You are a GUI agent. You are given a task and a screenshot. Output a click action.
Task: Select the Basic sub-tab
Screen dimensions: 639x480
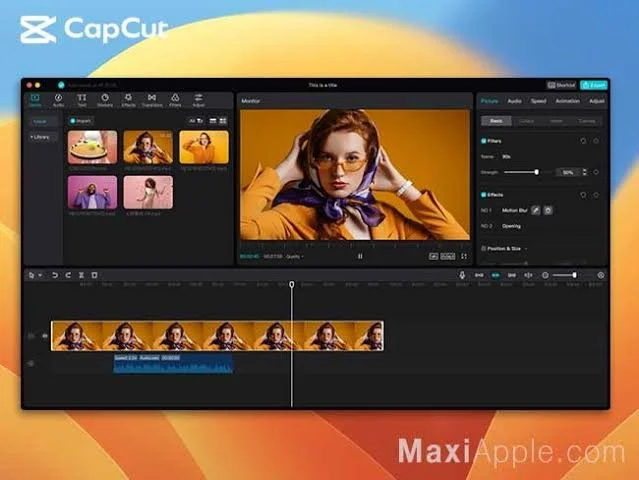[496, 121]
